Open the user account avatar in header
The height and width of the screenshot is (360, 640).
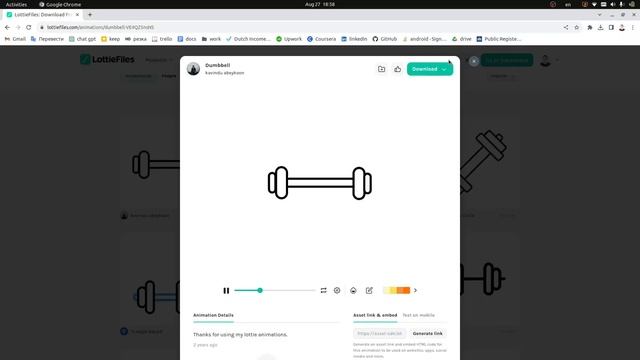(x=545, y=60)
